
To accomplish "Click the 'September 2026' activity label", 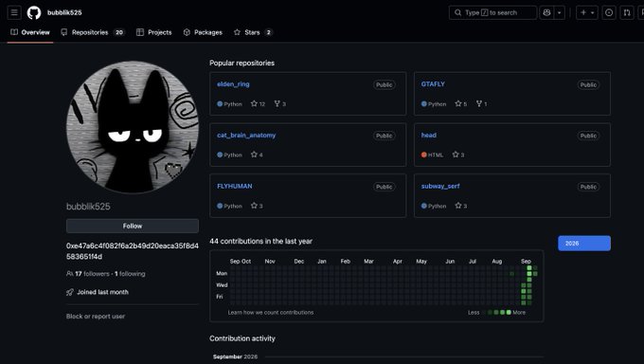I will click(x=235, y=356).
